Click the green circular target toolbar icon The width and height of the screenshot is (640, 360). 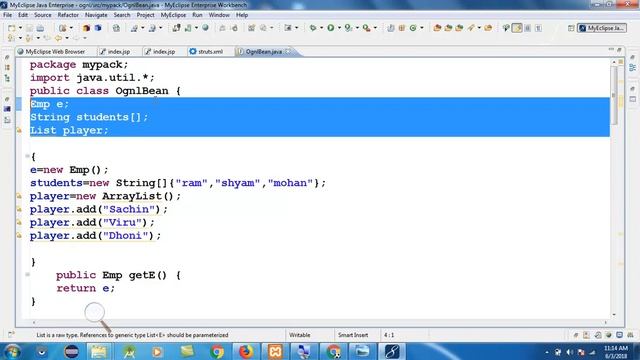pos(413,28)
